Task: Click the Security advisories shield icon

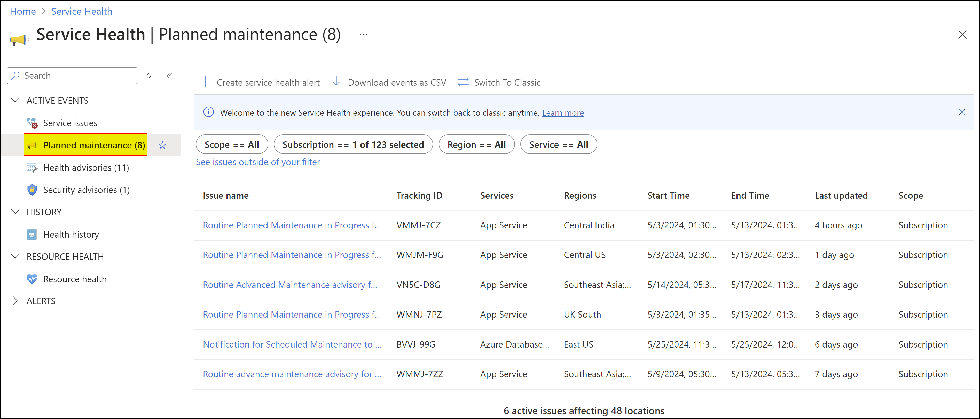Action: [x=32, y=190]
